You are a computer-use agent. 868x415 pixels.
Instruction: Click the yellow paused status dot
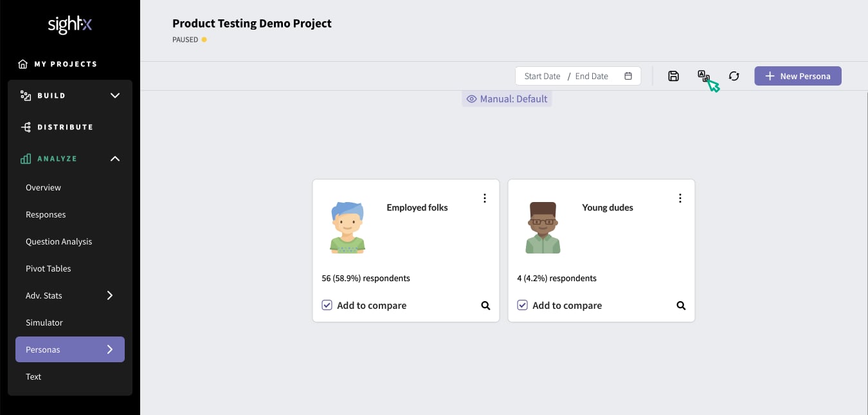(x=204, y=39)
